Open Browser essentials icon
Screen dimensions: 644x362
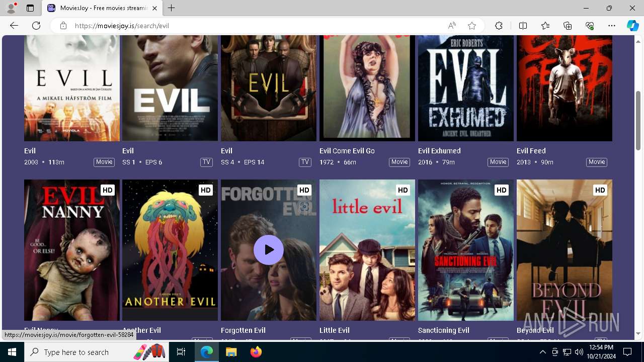[590, 26]
